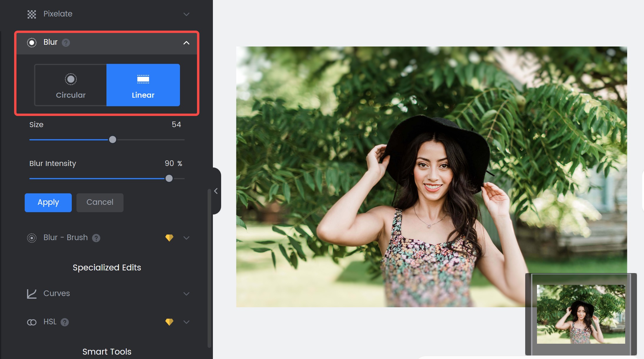Select the Circular blur mode
Screen dimensions: 644x359
71,85
